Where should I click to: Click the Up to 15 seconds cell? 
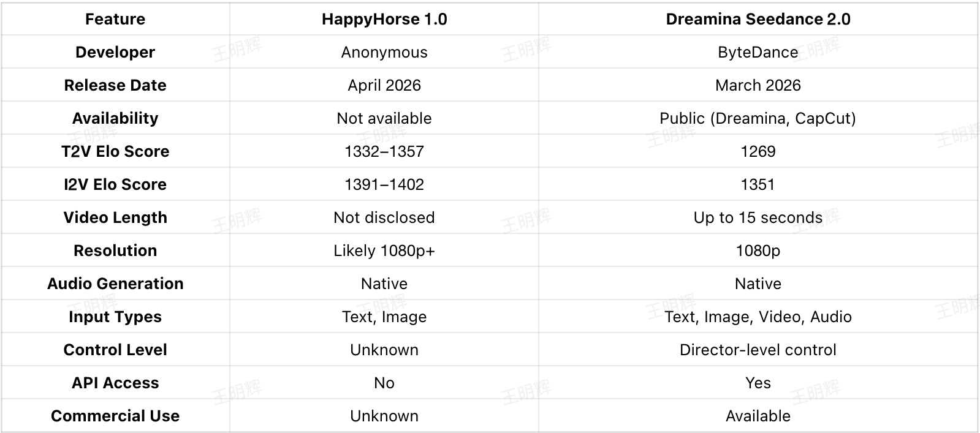click(x=758, y=217)
